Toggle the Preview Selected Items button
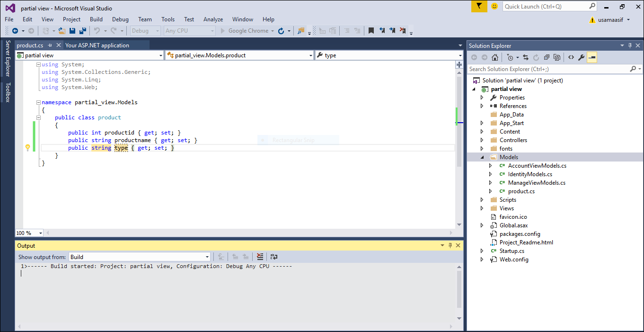 [x=592, y=57]
